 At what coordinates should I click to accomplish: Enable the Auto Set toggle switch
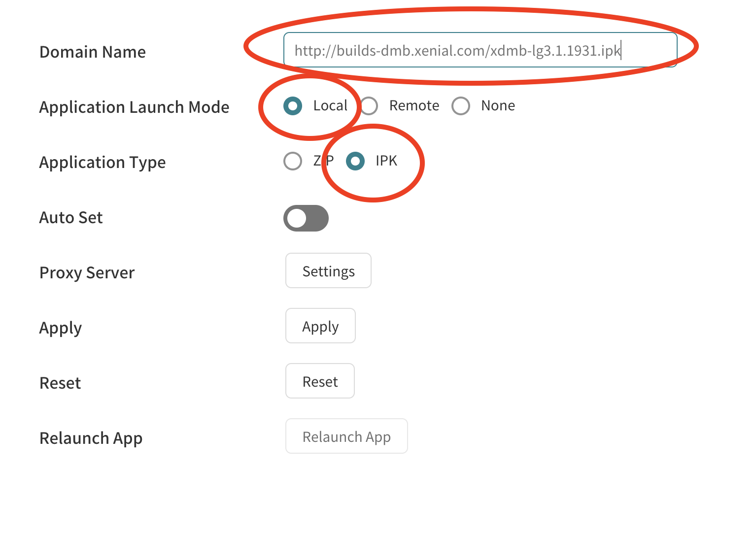306,218
